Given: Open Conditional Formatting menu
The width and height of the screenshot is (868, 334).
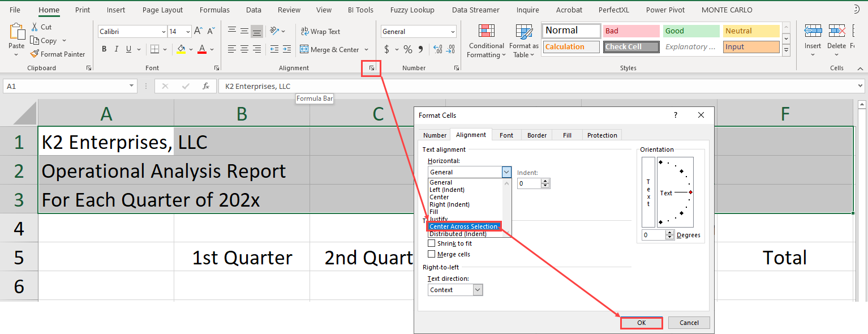Looking at the screenshot, I should point(486,41).
